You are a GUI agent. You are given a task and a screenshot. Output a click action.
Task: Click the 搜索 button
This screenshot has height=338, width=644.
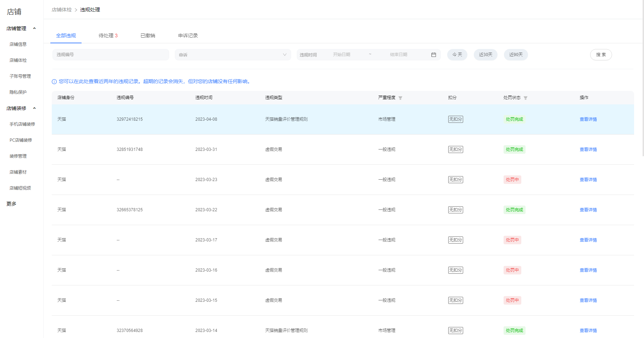[x=601, y=55]
